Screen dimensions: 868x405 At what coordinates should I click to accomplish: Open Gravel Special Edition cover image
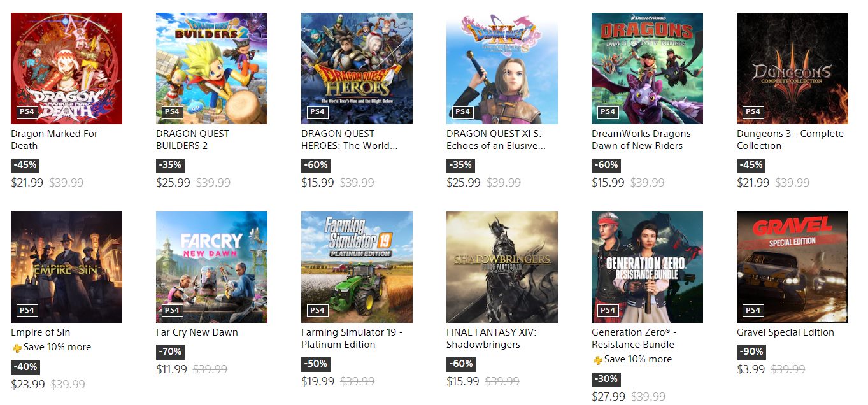coord(792,267)
